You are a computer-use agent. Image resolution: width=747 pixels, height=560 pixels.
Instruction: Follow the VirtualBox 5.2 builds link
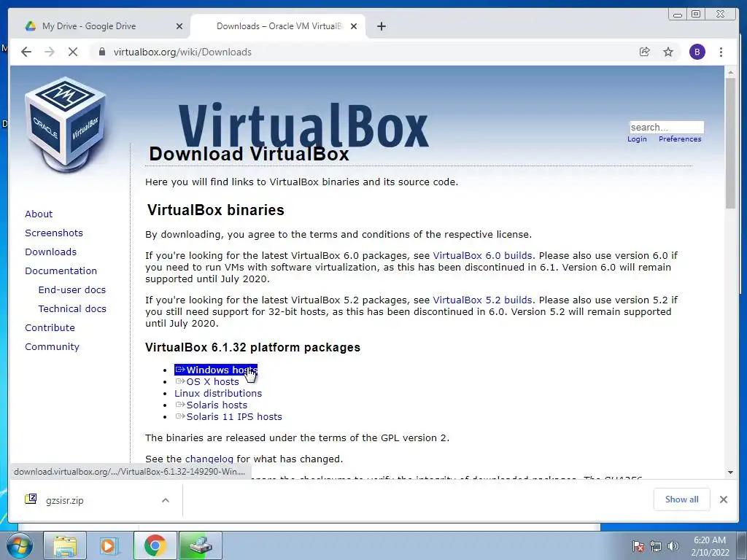(482, 300)
